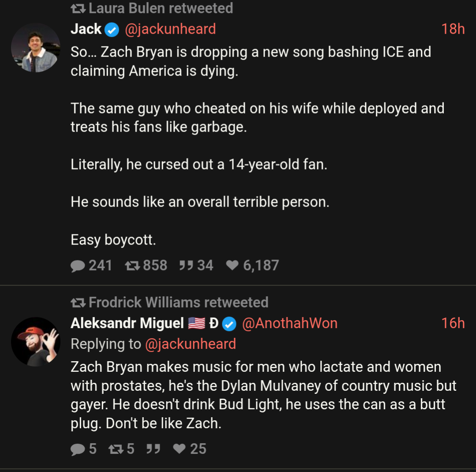Open Aleksandr Miguel's avatar
The height and width of the screenshot is (472, 476).
35,341
